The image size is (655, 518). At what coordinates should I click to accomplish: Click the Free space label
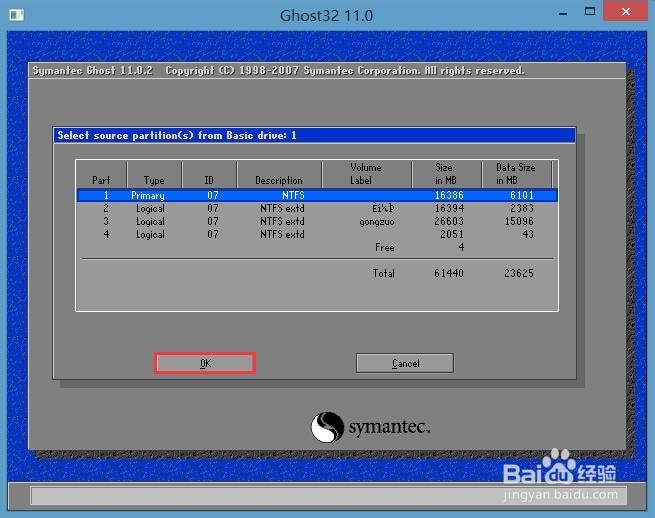[384, 247]
